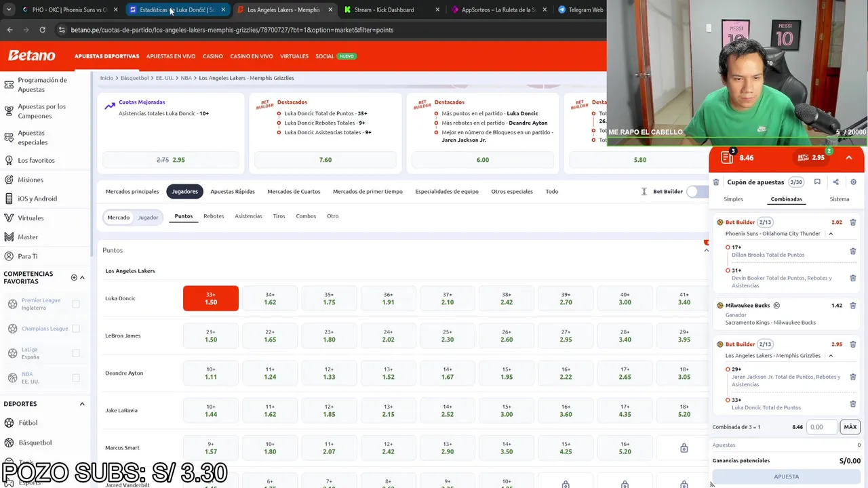Remove Devin Booker points rebounds assists bet
This screenshot has width=868, height=488.
point(853,278)
